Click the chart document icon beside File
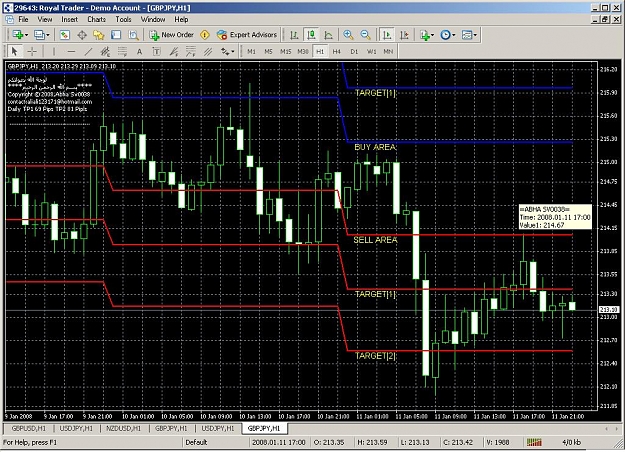Screen dimensions: 625x452 pyautogui.click(x=9, y=19)
